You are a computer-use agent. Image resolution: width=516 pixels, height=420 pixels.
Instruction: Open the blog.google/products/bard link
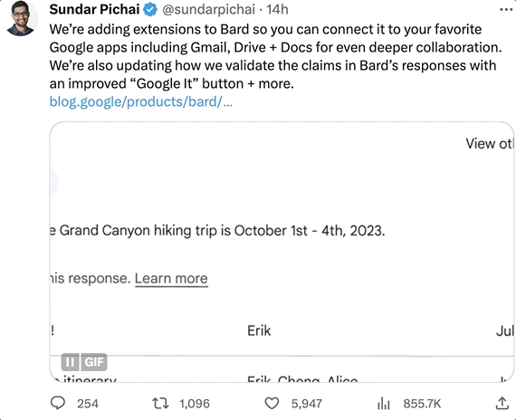pyautogui.click(x=141, y=101)
